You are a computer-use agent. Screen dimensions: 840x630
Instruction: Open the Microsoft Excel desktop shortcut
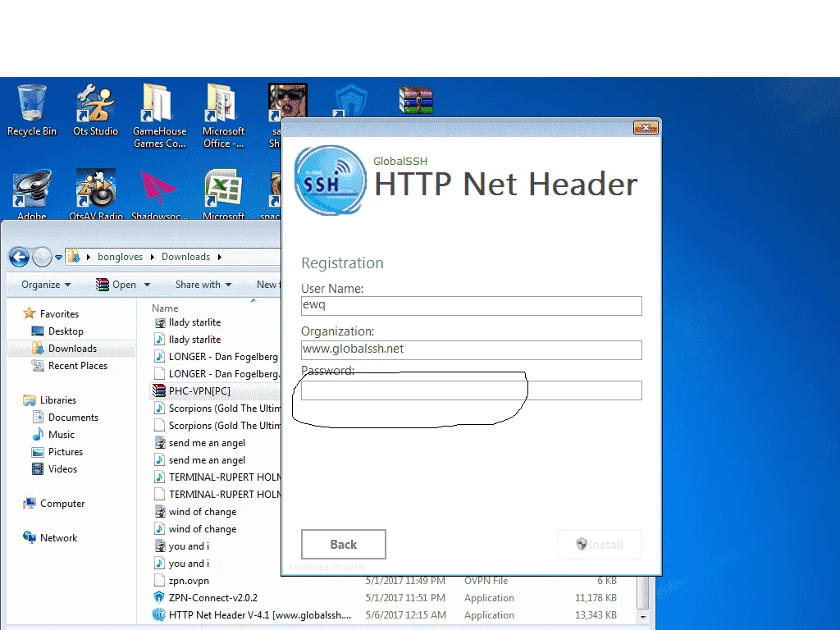tap(223, 194)
